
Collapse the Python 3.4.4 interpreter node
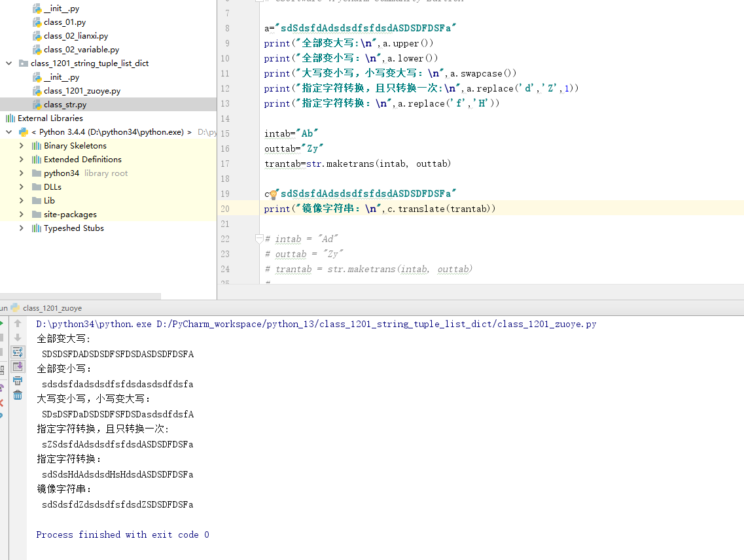click(x=9, y=132)
